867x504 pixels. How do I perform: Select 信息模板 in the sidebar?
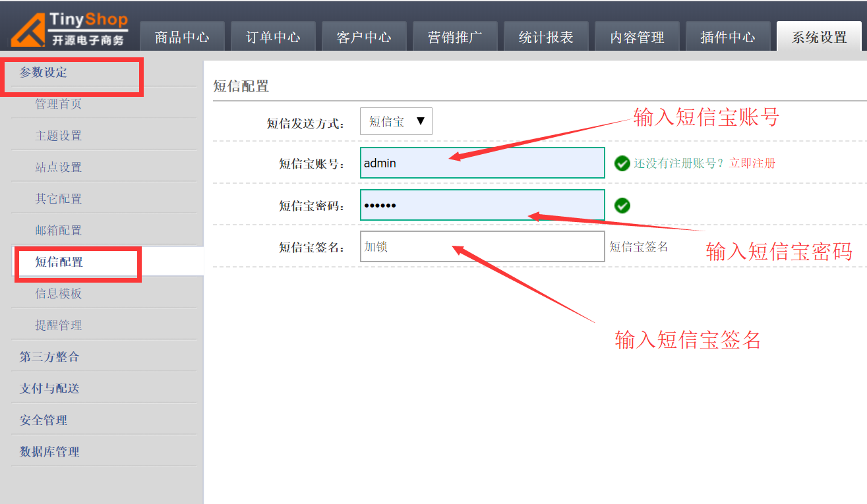[x=59, y=294]
